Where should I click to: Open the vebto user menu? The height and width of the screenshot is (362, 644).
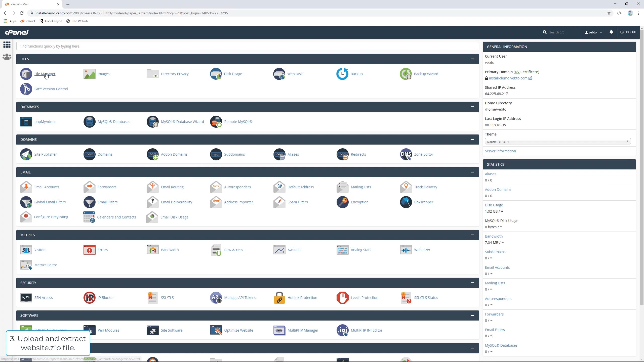point(593,32)
